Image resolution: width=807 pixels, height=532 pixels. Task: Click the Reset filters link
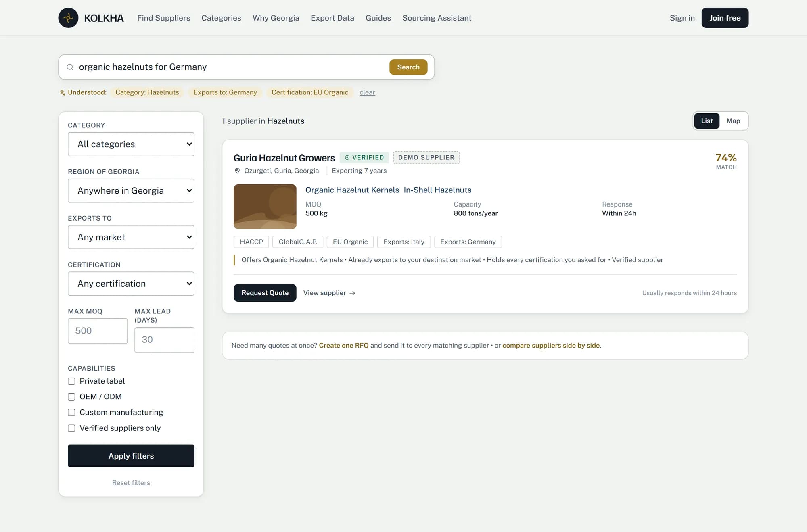click(x=131, y=483)
